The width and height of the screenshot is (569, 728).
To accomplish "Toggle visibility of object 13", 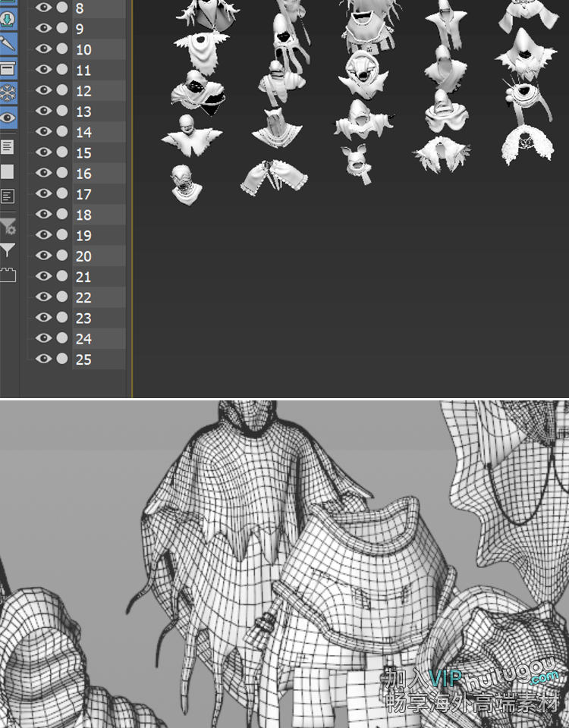I will 44,111.
